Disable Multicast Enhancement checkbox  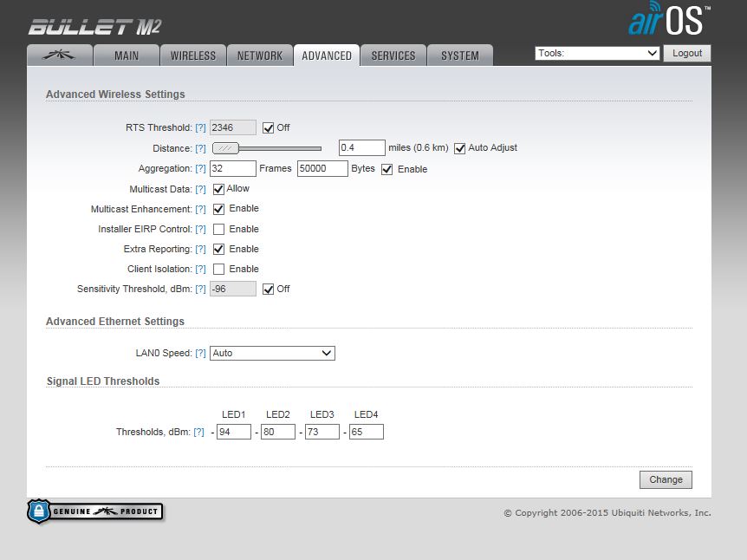click(x=219, y=209)
